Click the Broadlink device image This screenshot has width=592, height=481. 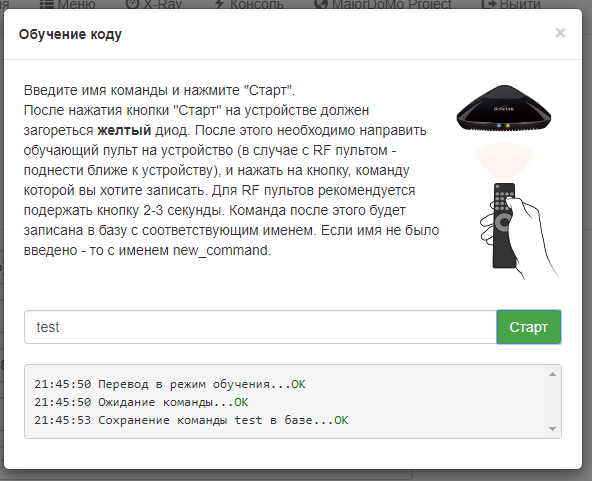504,108
